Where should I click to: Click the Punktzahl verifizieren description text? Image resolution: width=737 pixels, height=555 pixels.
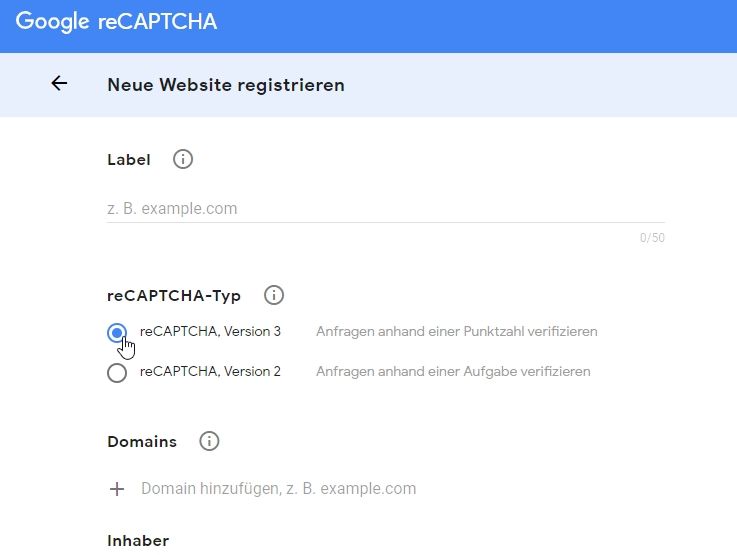coord(456,331)
